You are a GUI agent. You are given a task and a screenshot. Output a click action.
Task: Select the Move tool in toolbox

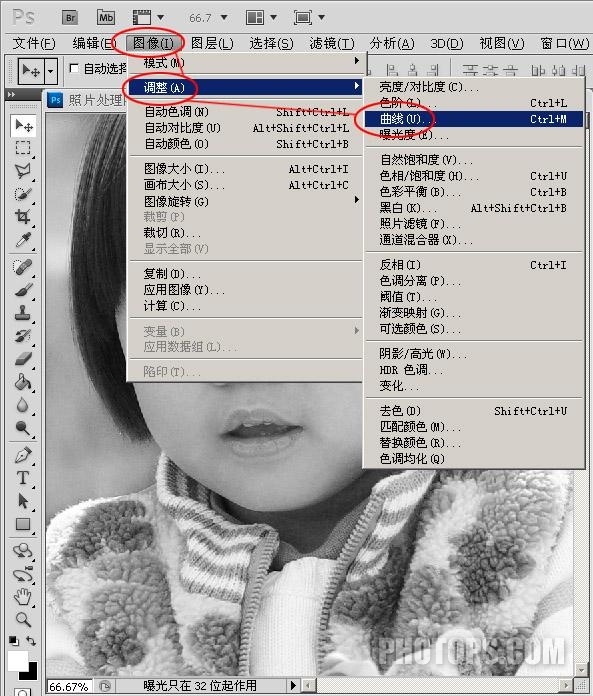click(23, 126)
